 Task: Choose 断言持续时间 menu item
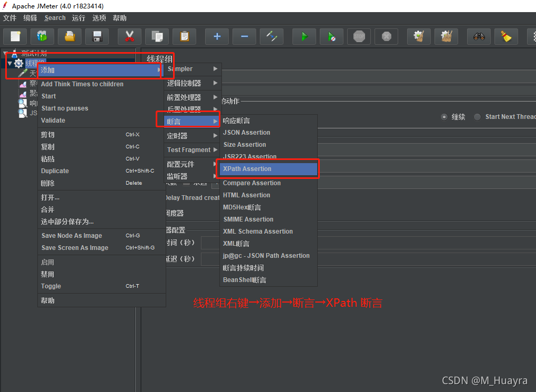pos(268,268)
